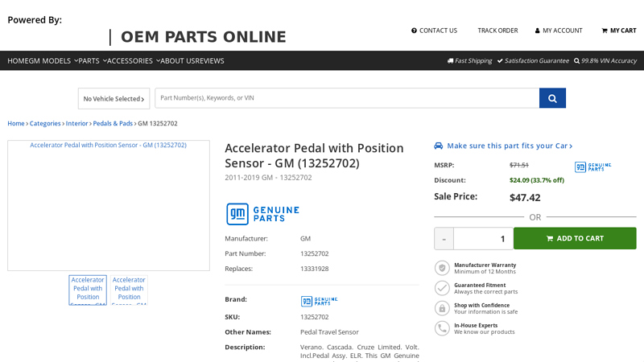Click the part number search field
This screenshot has height=362, width=644.
(x=347, y=98)
